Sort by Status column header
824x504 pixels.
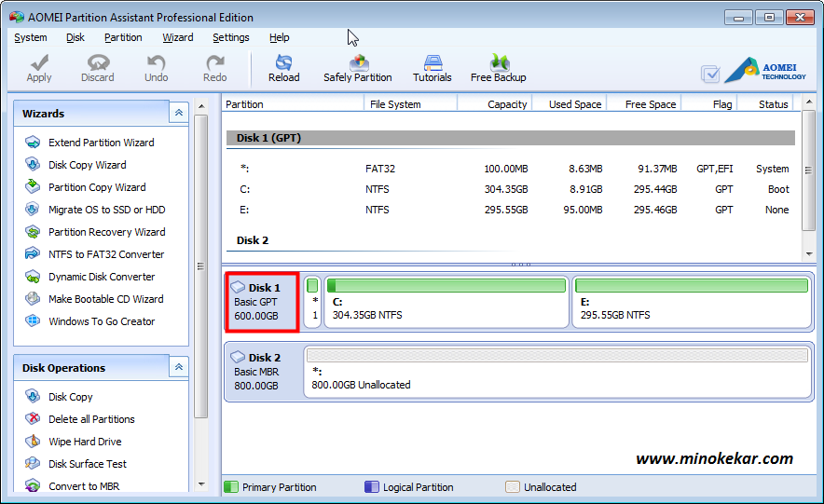pos(764,104)
